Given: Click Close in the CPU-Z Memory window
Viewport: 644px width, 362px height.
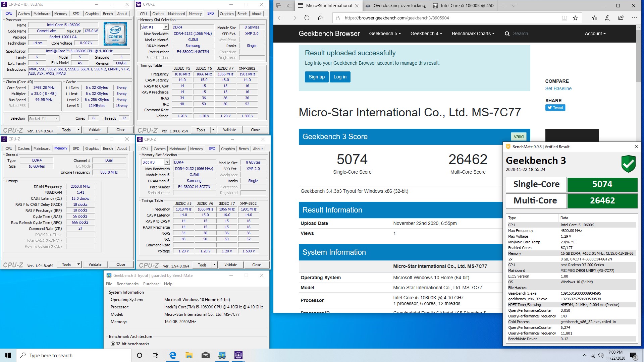Looking at the screenshot, I should (x=121, y=264).
